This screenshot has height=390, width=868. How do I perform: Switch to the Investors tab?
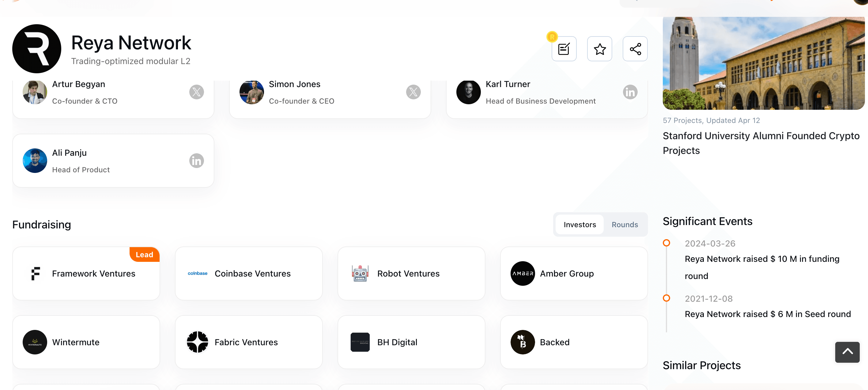579,224
